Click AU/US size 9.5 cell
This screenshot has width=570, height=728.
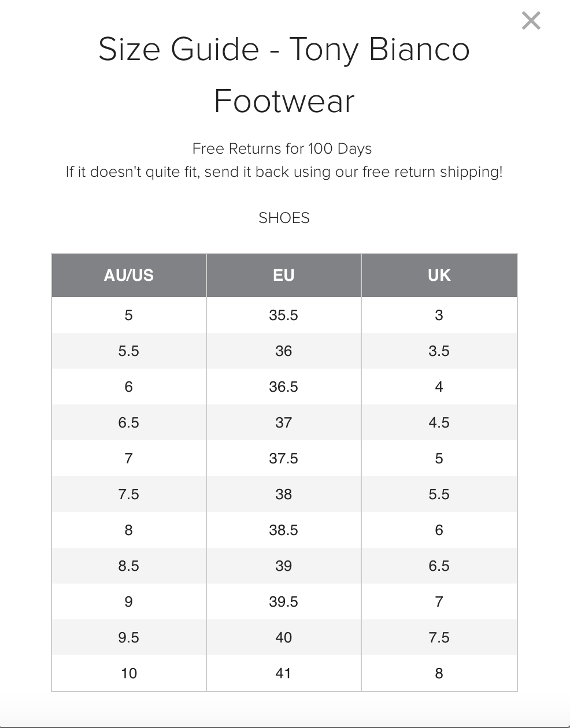[x=129, y=637]
